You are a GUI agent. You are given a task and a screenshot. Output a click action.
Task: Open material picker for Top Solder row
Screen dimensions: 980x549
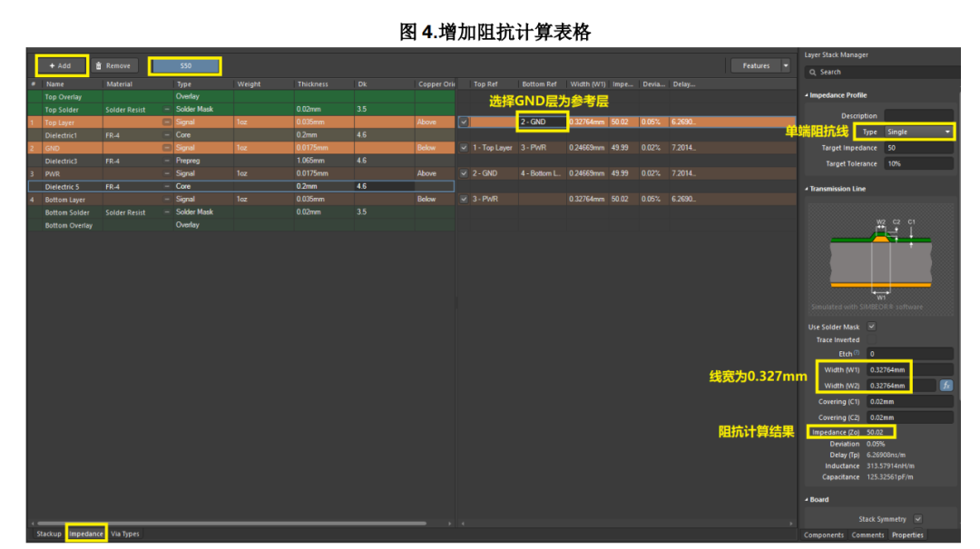[167, 110]
